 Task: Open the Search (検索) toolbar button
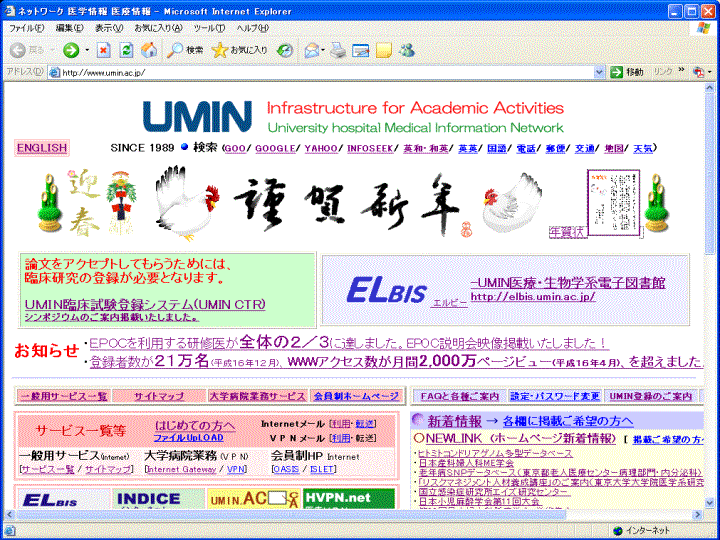(186, 50)
